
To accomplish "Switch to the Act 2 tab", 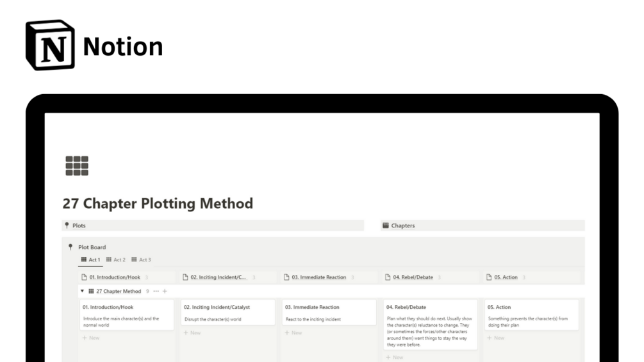I will coord(116,259).
